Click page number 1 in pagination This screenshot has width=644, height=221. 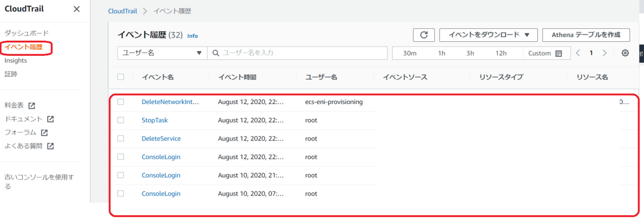[591, 53]
